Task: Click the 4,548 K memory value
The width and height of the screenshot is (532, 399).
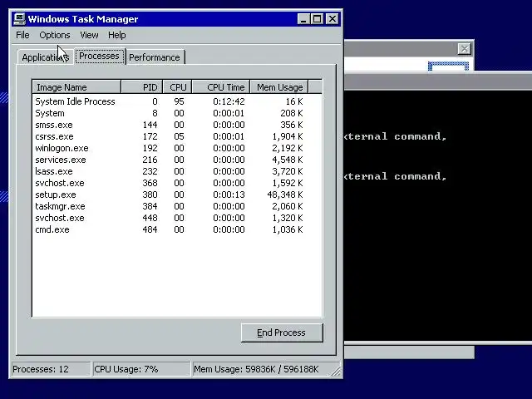Action: tap(288, 160)
